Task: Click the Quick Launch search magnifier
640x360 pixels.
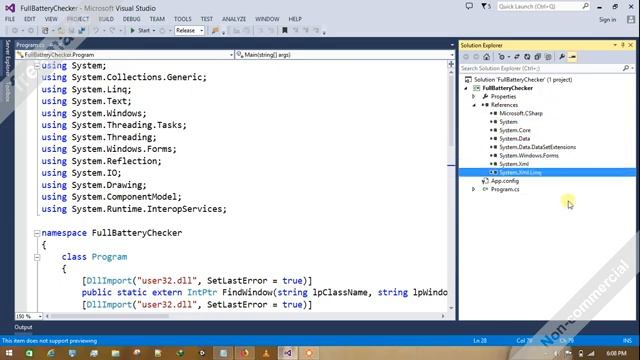Action: [585, 6]
